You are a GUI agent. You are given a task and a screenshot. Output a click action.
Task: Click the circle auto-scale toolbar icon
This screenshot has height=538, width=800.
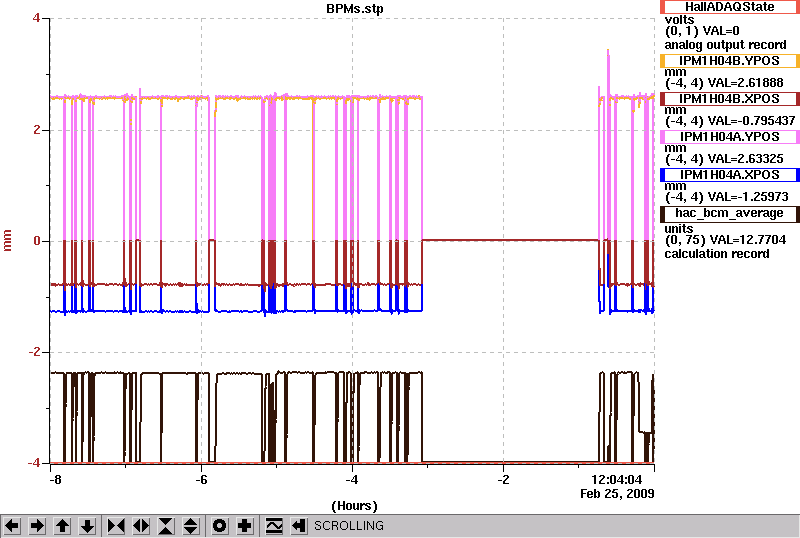220,526
